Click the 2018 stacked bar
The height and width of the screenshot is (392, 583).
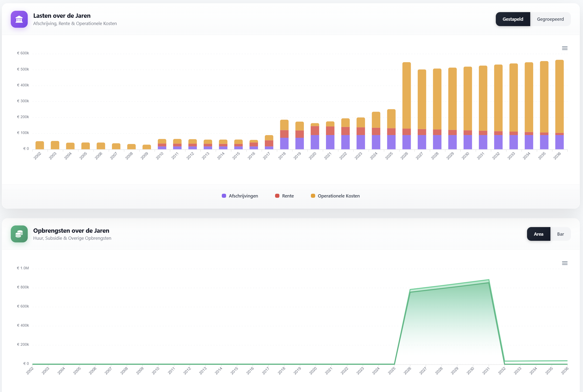284,135
